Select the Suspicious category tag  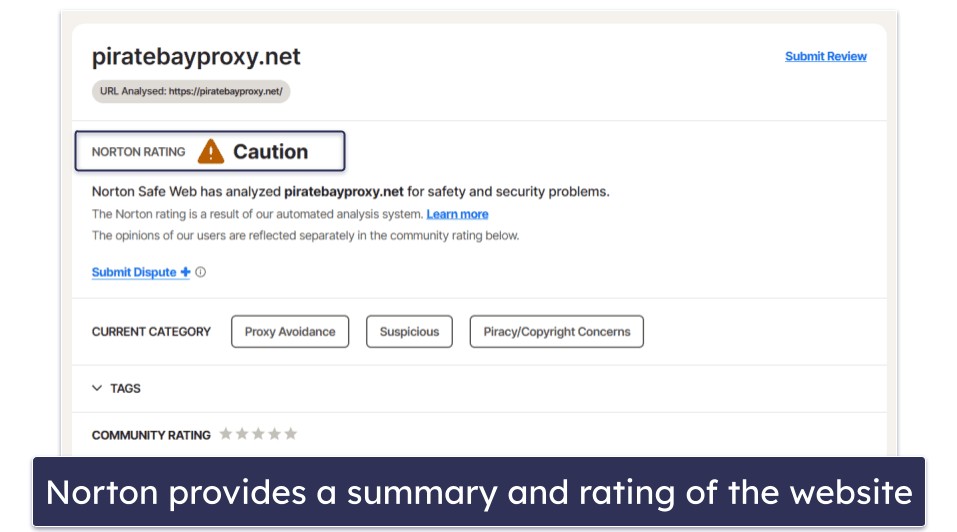coord(410,332)
